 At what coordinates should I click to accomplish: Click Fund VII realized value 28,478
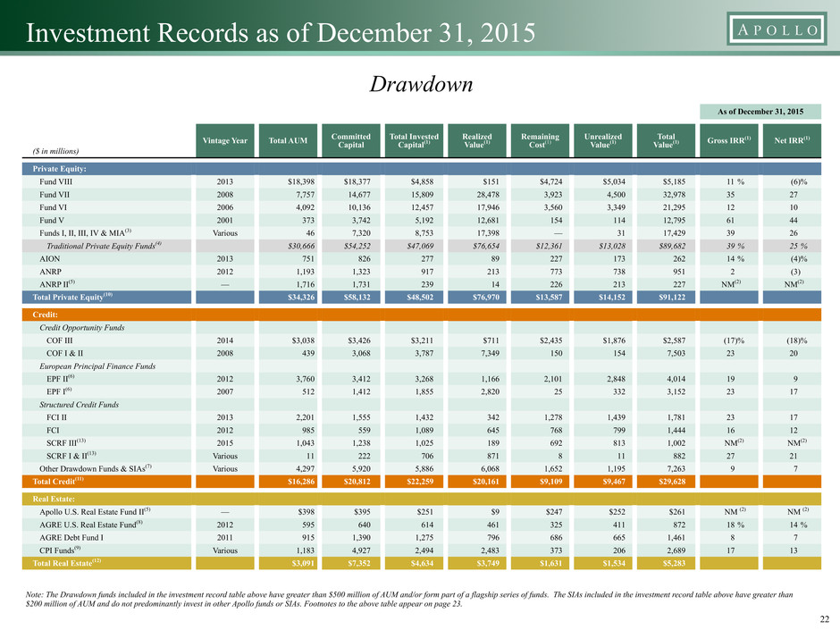(486, 195)
